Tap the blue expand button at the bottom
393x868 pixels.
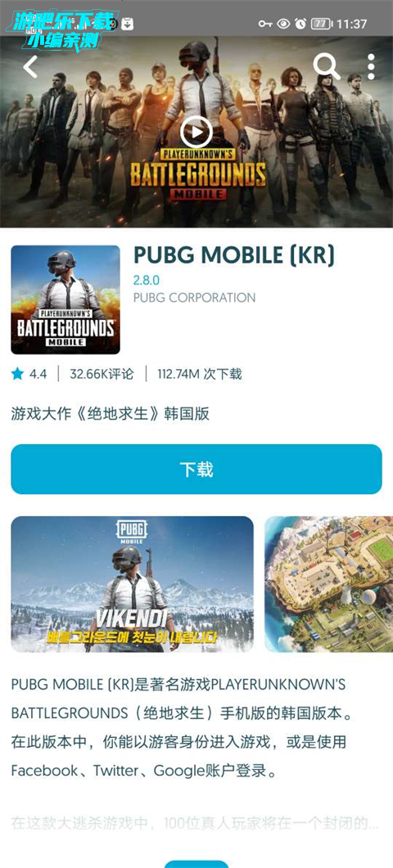(196, 864)
